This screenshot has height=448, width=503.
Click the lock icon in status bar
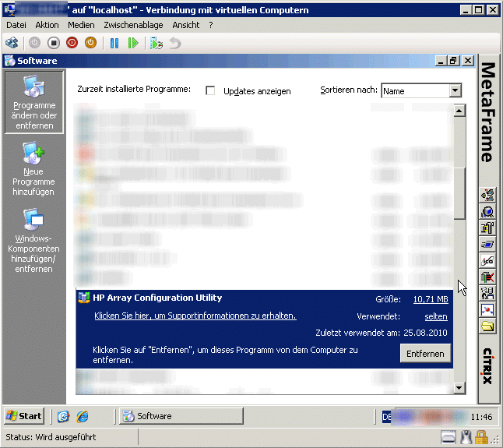(x=481, y=437)
